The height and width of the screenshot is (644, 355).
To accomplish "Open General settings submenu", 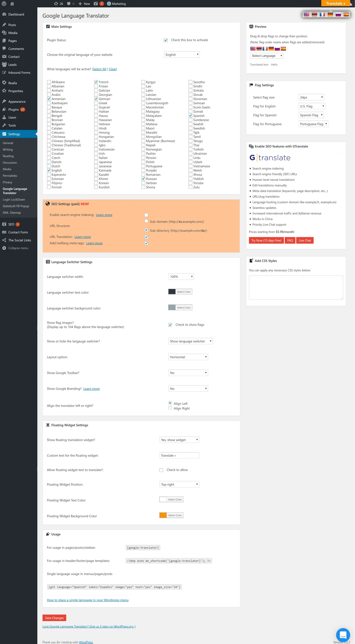I will [x=8, y=143].
